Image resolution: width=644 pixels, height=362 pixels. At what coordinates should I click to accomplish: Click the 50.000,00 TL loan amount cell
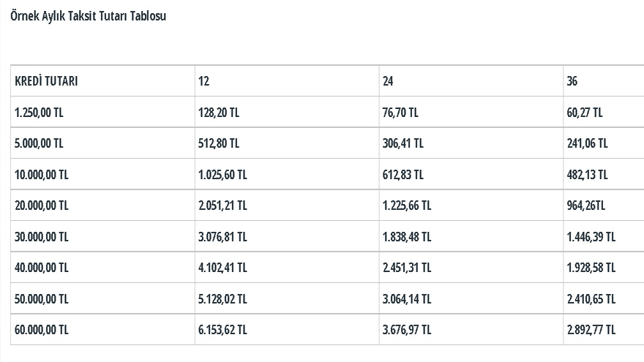(x=102, y=298)
